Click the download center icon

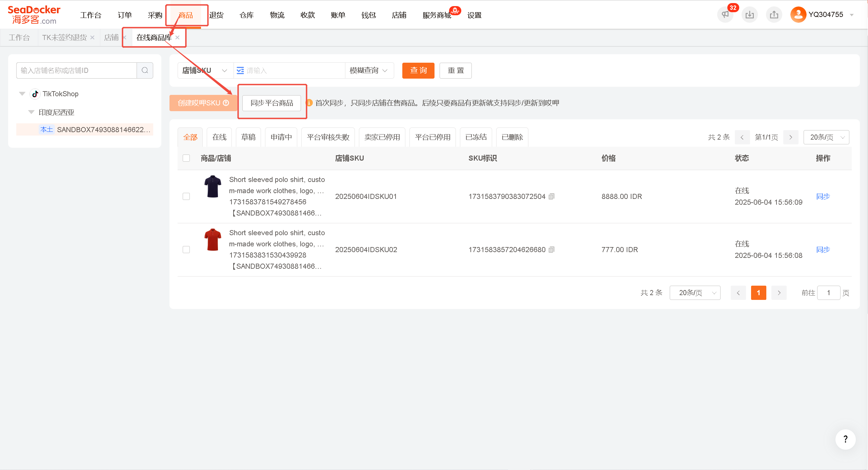(749, 15)
